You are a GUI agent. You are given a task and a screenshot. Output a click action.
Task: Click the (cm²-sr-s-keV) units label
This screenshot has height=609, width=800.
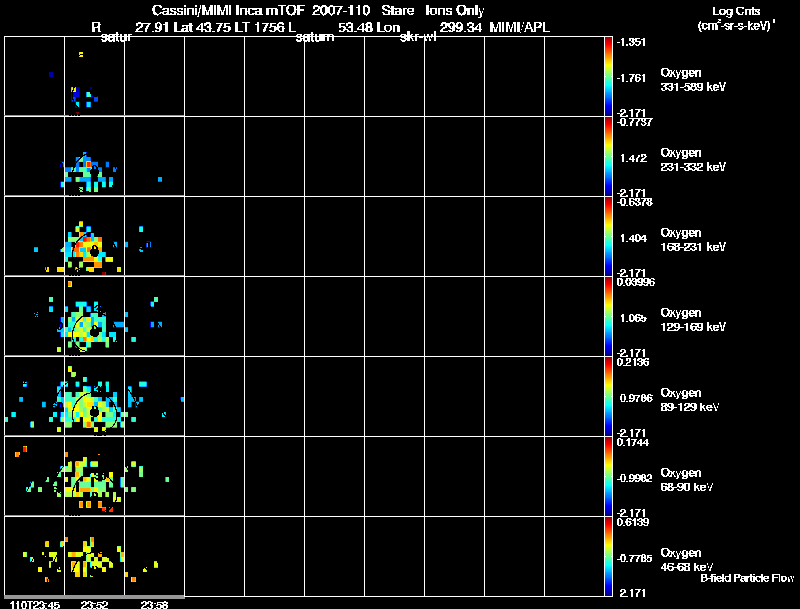point(736,26)
